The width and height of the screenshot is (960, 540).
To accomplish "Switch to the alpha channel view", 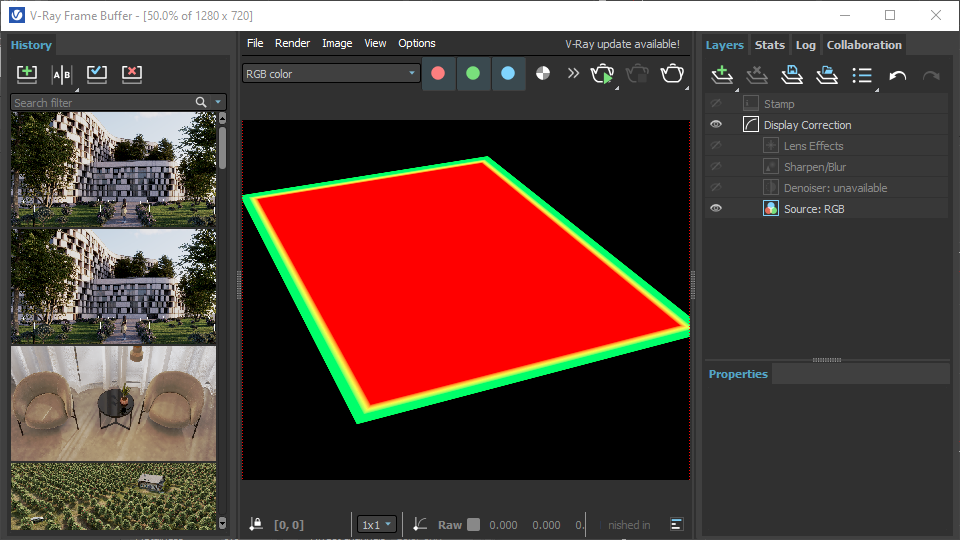I will [x=543, y=73].
